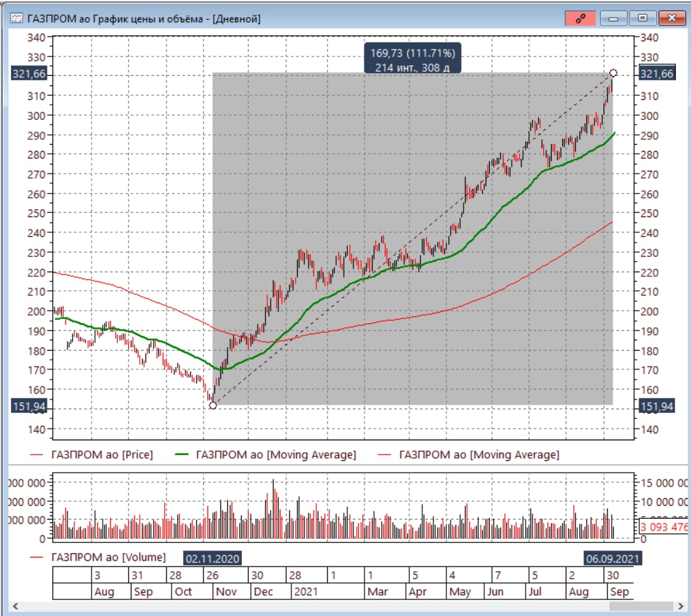The image size is (691, 616).
Task: Click the 2021 year label on time axis
Action: [x=305, y=592]
